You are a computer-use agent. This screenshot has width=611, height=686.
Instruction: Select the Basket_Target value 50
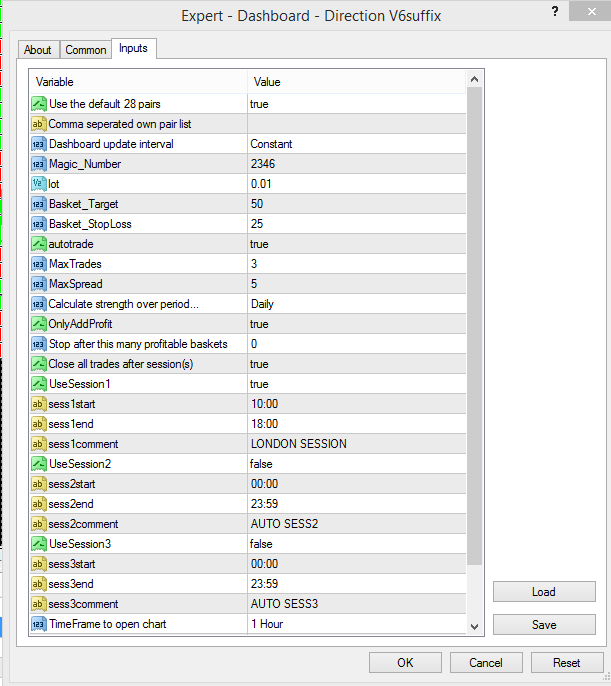356,204
